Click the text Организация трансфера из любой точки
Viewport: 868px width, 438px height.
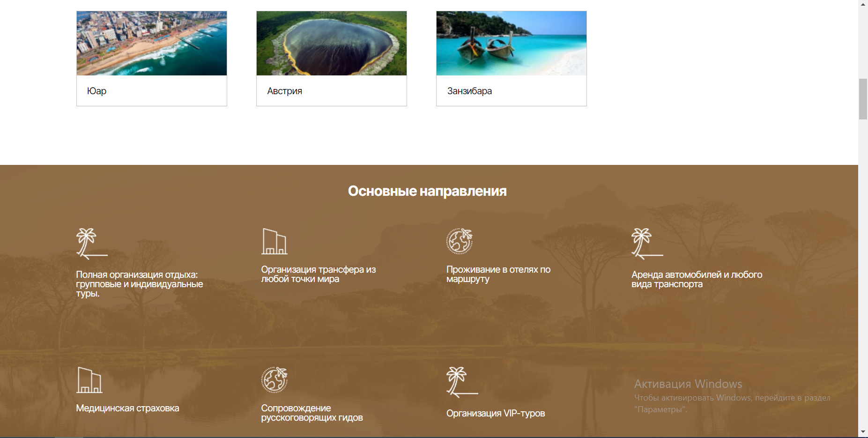319,274
